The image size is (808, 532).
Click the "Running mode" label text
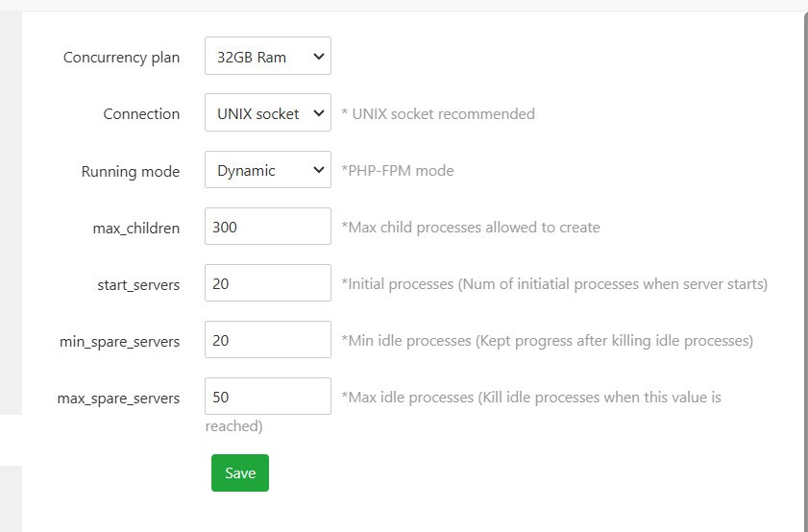point(130,172)
